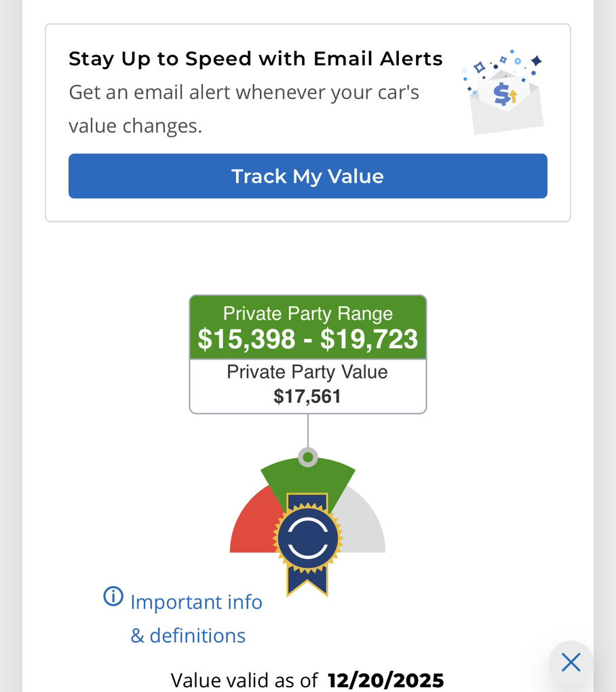Select the $17,561 value amount

pyautogui.click(x=307, y=396)
